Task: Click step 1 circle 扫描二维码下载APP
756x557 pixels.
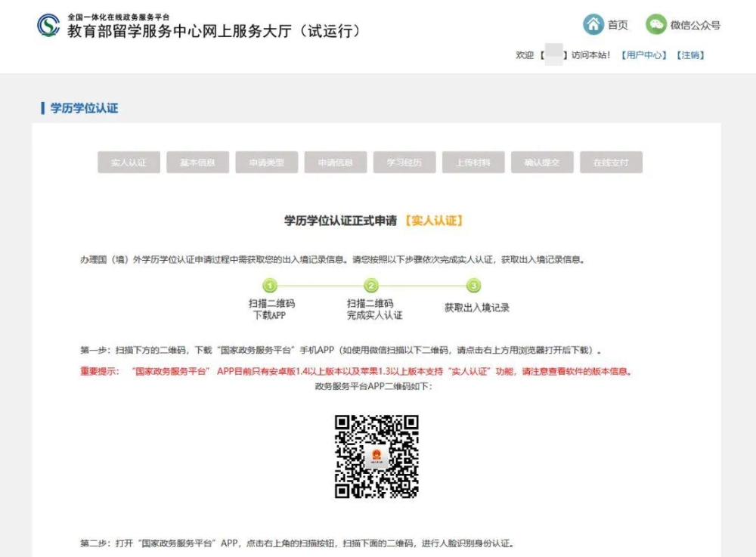Action: [x=270, y=286]
